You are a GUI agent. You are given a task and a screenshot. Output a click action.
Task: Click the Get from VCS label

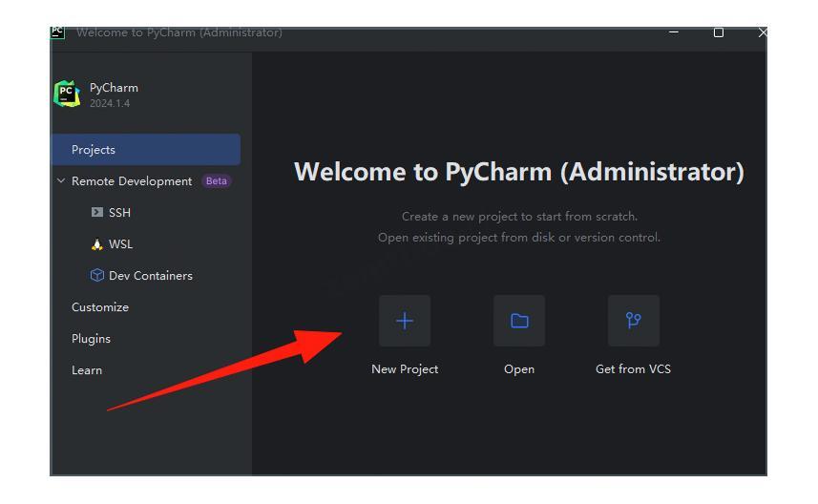(x=634, y=368)
